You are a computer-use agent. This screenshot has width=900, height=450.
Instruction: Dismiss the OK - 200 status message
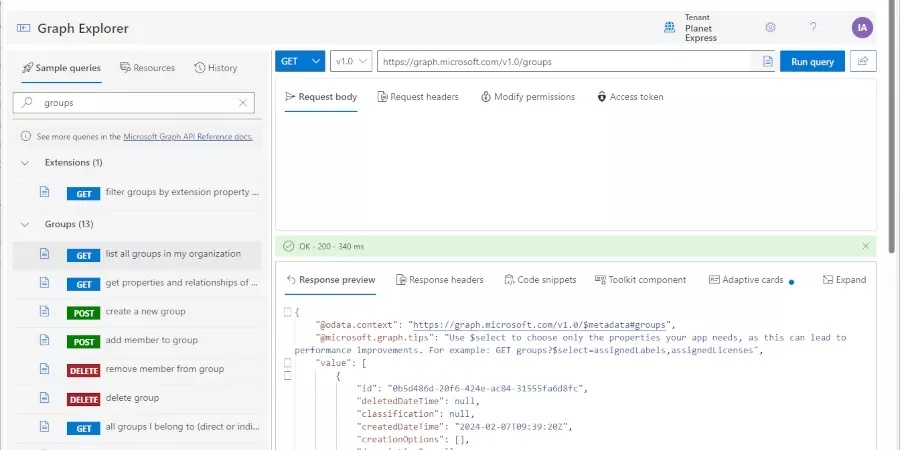(865, 246)
